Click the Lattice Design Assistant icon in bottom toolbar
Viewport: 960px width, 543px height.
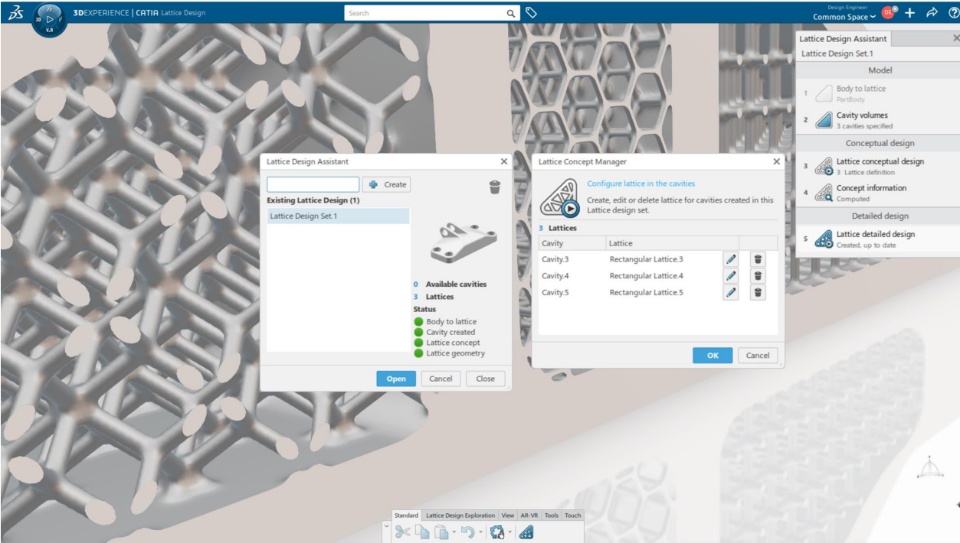click(x=526, y=532)
